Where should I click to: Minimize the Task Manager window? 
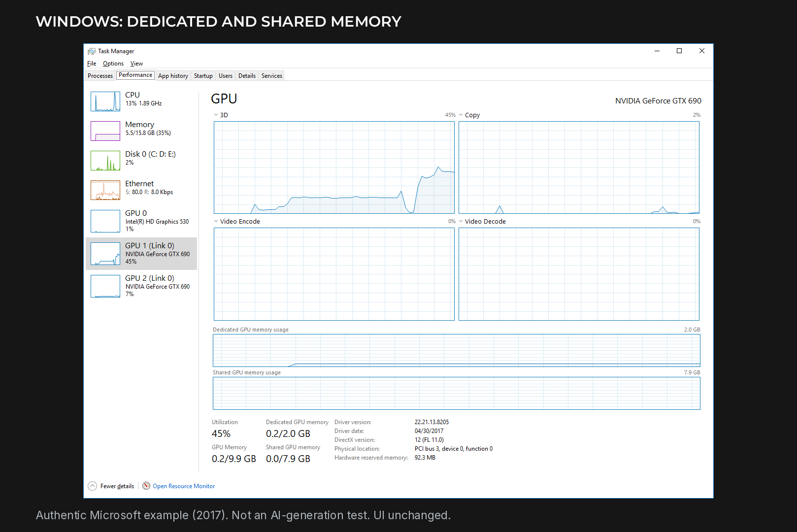657,51
